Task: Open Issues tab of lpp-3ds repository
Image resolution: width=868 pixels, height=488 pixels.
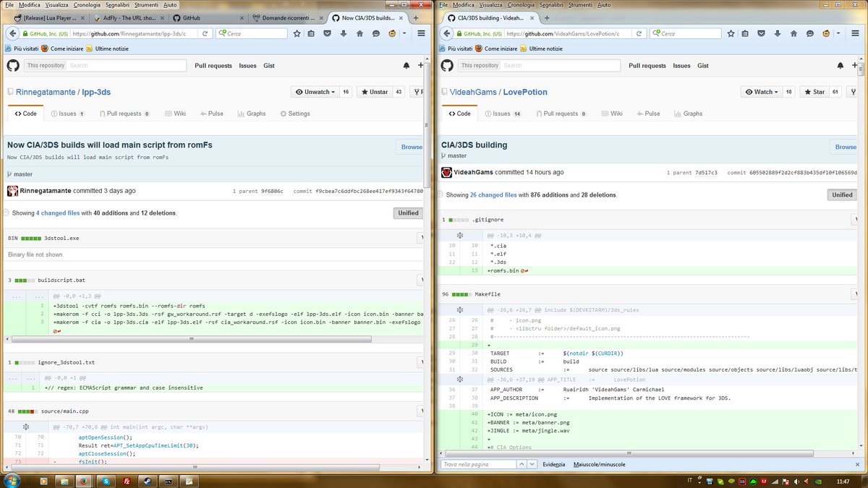Action: coord(68,114)
